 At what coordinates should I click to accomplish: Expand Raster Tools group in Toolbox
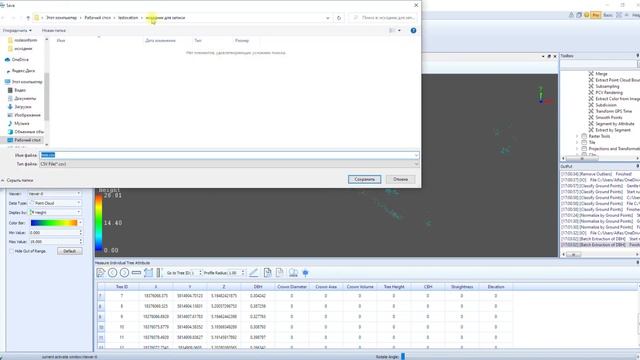(x=577, y=136)
